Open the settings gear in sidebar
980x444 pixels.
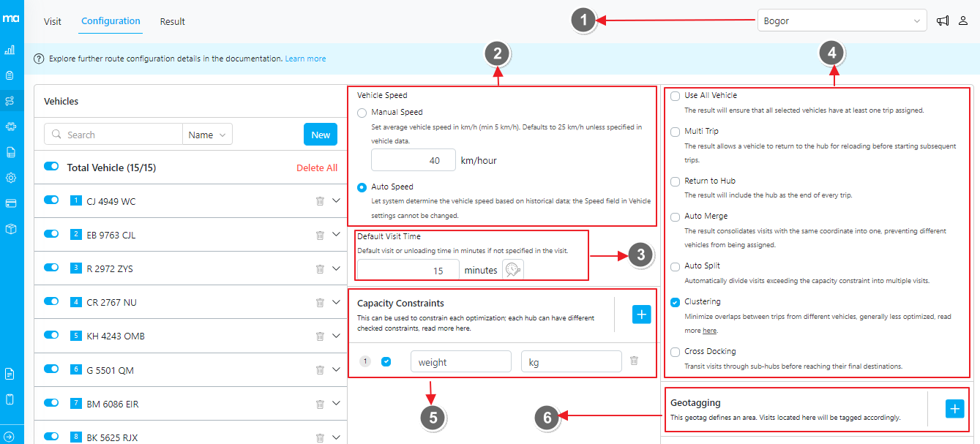pos(10,178)
